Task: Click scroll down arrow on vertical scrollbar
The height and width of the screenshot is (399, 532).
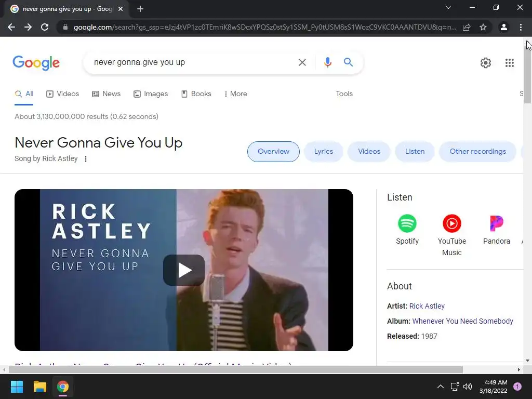Action: point(528,361)
